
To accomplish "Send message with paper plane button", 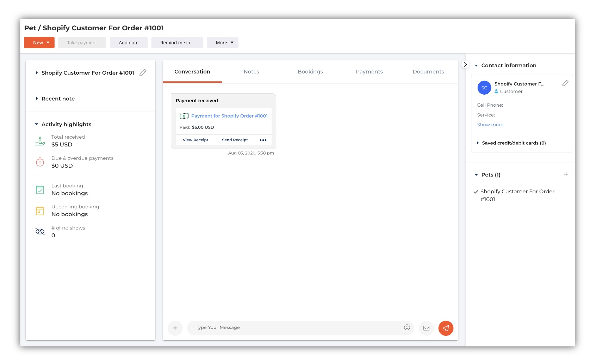I will [446, 328].
